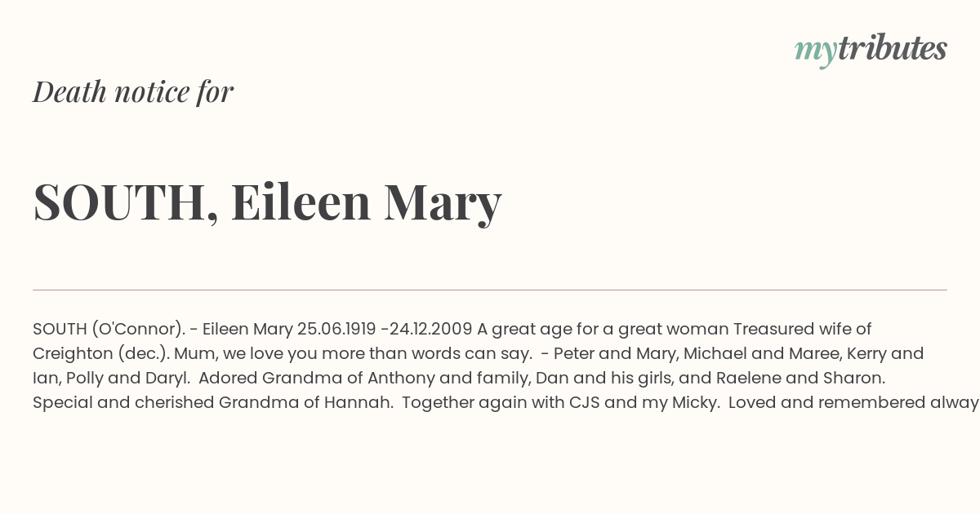980x514 pixels.
Task: Select the "Death notice for" subtitle
Action: tap(133, 92)
